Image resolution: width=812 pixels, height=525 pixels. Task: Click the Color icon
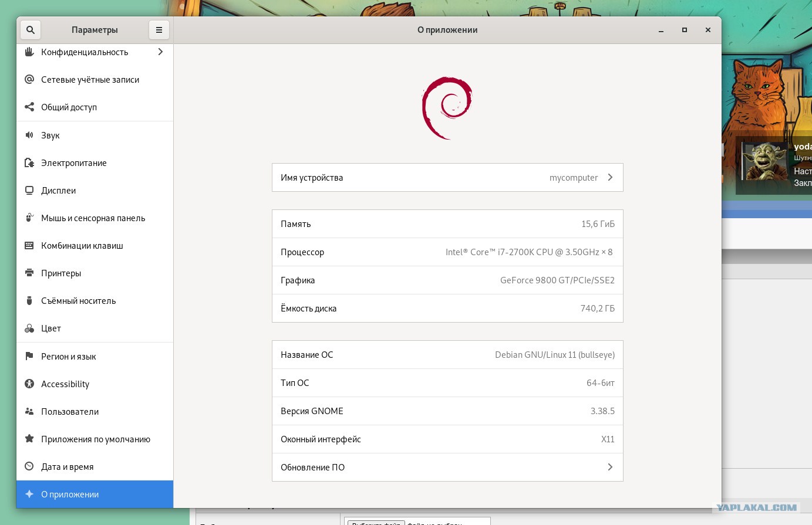pos(29,328)
